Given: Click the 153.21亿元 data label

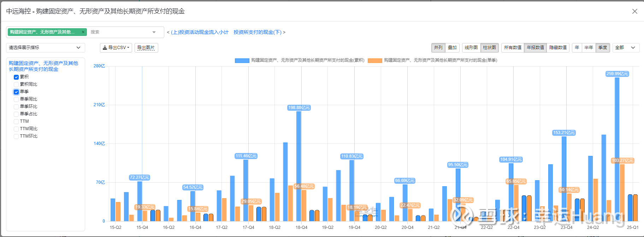Looking at the screenshot, I should tap(564, 133).
